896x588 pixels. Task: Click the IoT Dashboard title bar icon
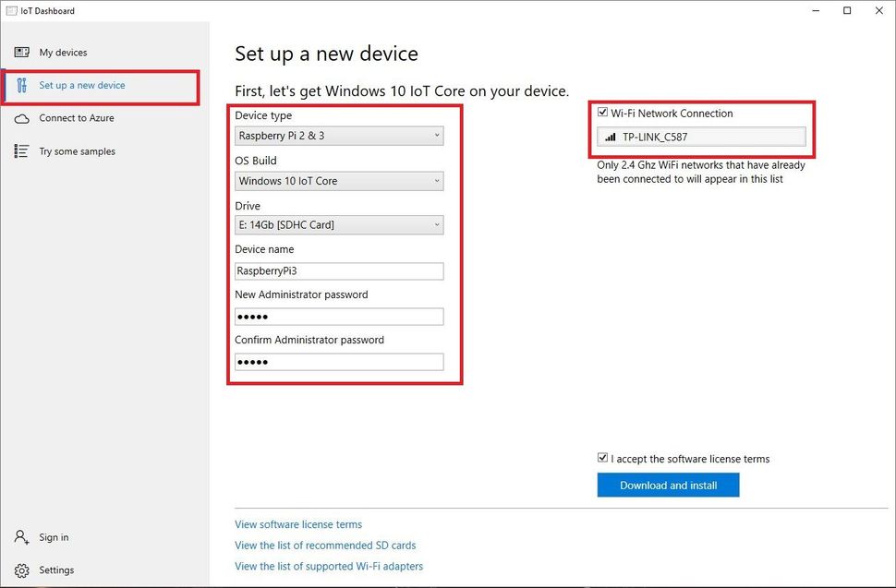coord(10,10)
